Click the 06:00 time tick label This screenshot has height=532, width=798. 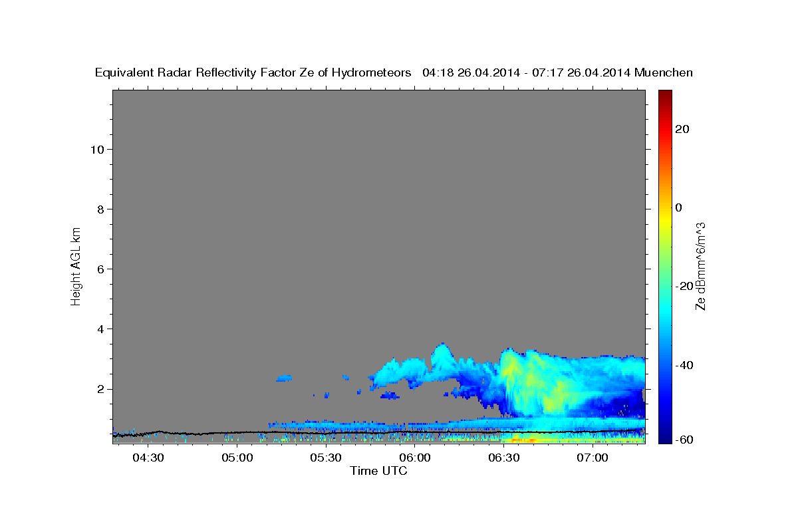click(415, 458)
